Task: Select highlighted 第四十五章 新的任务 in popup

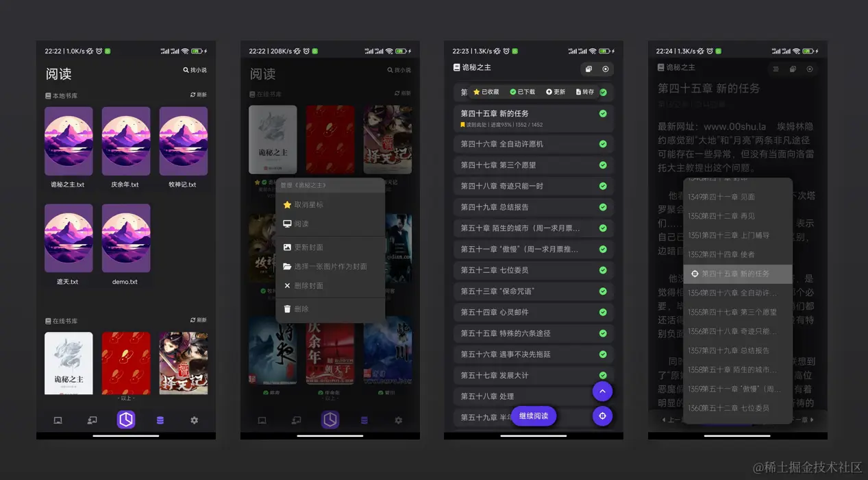Action: pyautogui.click(x=738, y=274)
